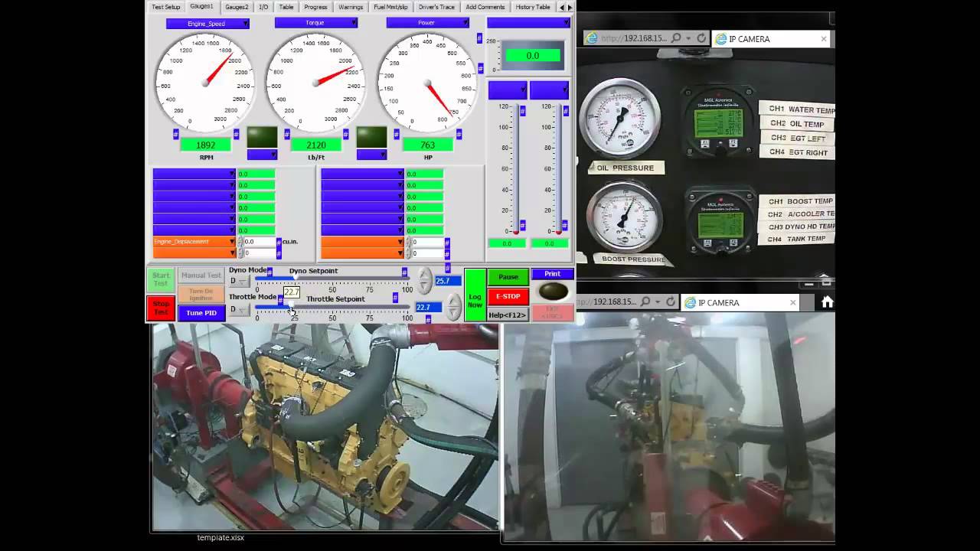The height and width of the screenshot is (551, 980).
Task: Refresh the browser window with the home icon
Action: click(671, 302)
